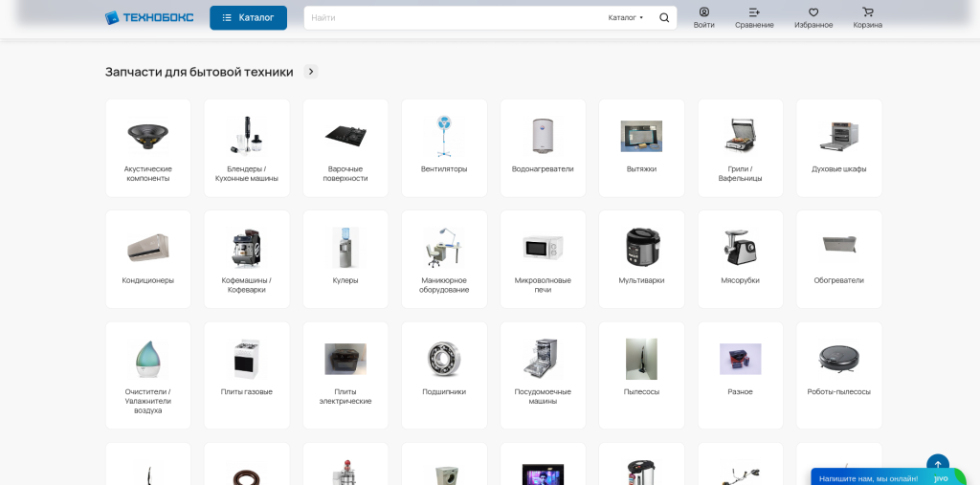The width and height of the screenshot is (980, 485).
Task: Select the Духовые шкафы oven image
Action: 838,136
